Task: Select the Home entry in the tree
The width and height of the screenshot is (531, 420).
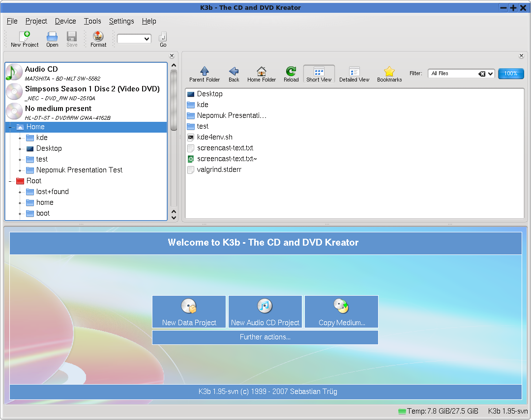Action: coord(86,127)
